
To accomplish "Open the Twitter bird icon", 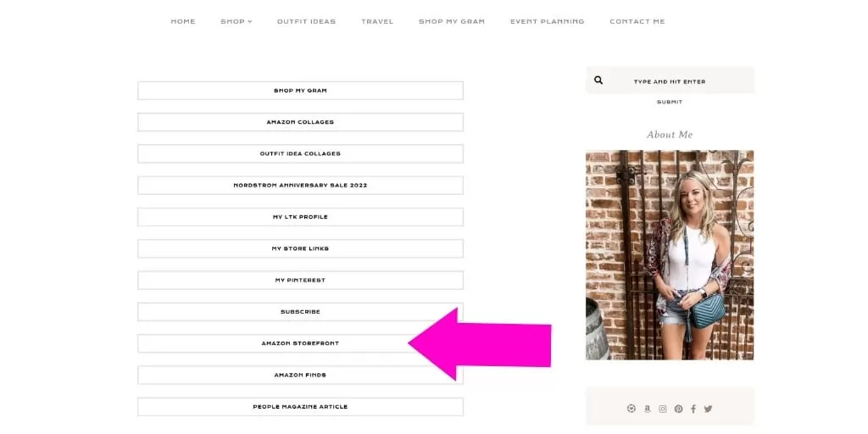I will click(708, 409).
